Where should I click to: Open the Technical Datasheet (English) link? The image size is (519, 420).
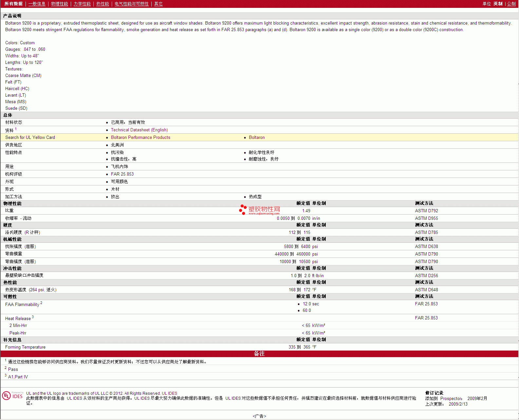[139, 130]
